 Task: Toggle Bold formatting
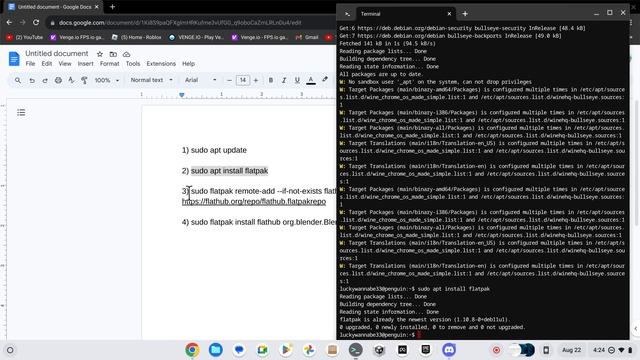271,80
